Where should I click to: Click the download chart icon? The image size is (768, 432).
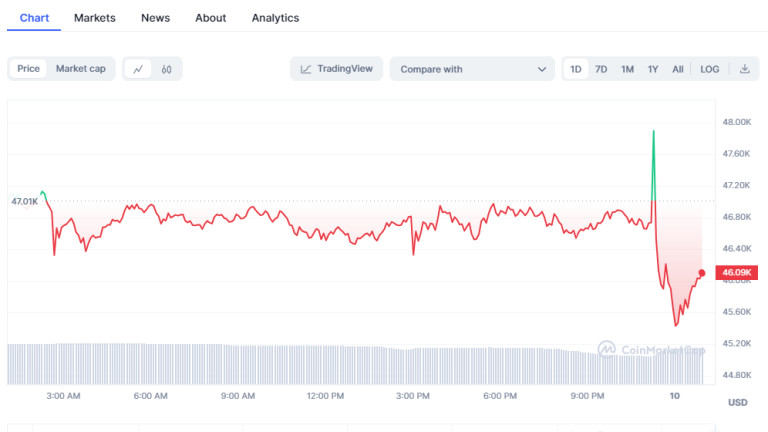pos(744,69)
